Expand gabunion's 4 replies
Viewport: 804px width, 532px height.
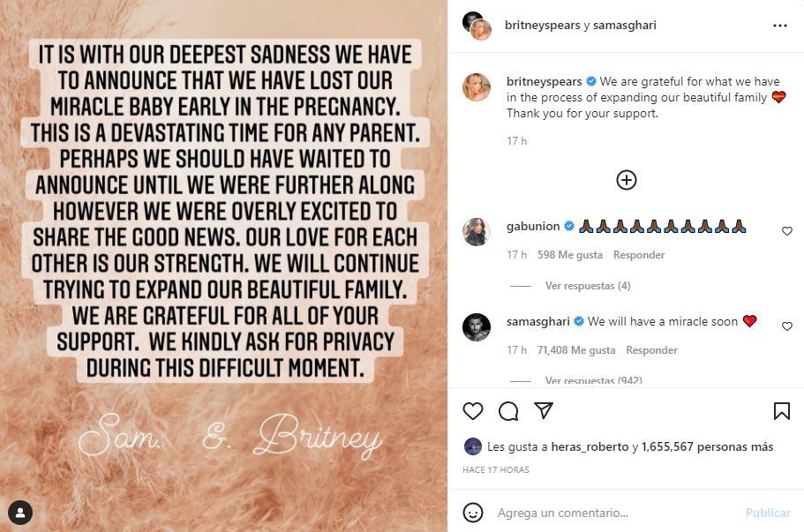click(587, 286)
